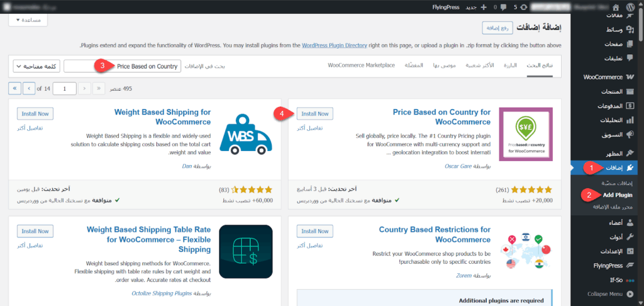Click the WordPress logo in admin bar
This screenshot has height=306, width=644.
pos(634,7)
